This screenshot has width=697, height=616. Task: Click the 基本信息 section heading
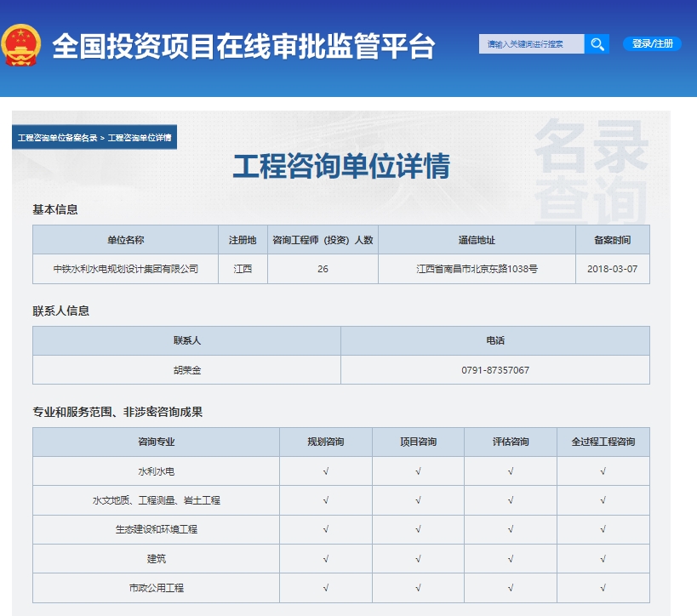pos(55,210)
